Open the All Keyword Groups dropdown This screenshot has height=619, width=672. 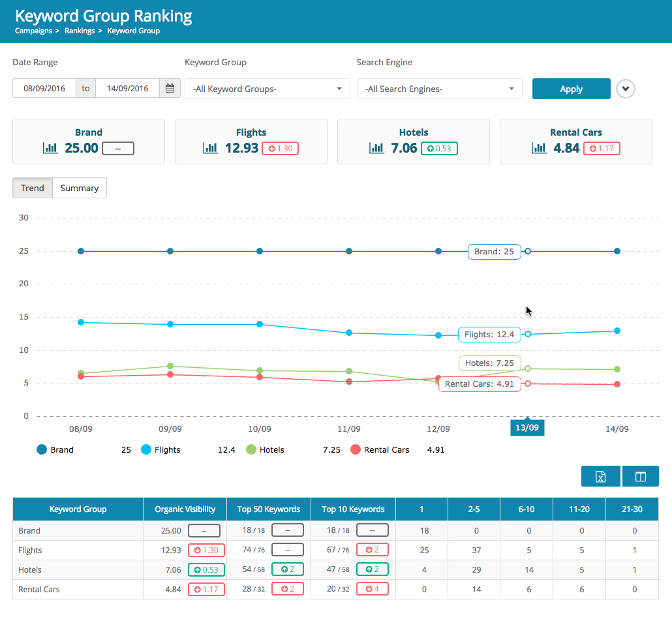pos(267,89)
